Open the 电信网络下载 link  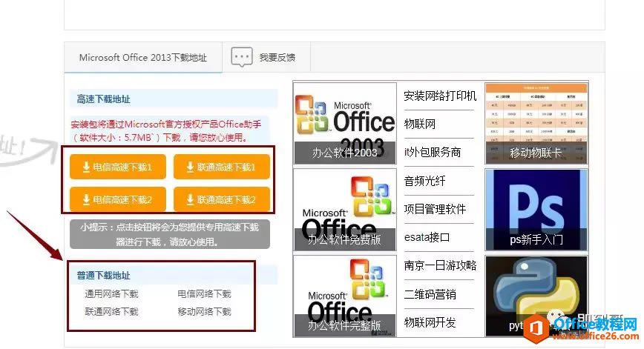tap(204, 293)
